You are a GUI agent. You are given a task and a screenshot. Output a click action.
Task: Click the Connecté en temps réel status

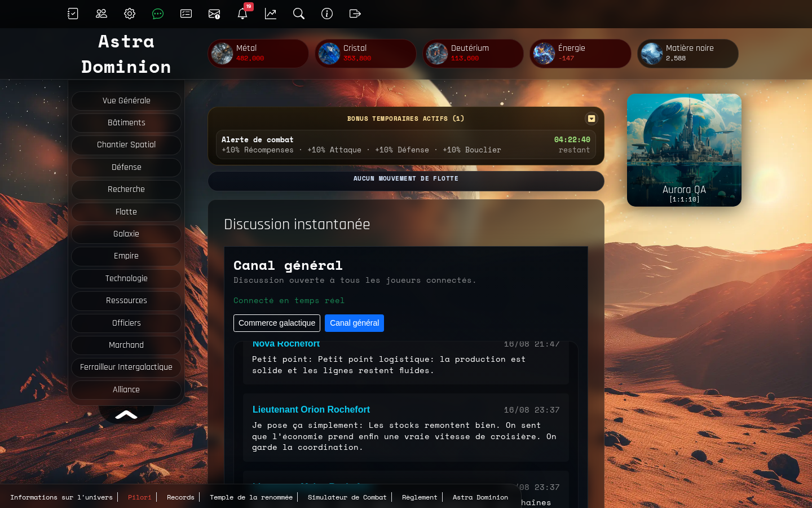289,301
